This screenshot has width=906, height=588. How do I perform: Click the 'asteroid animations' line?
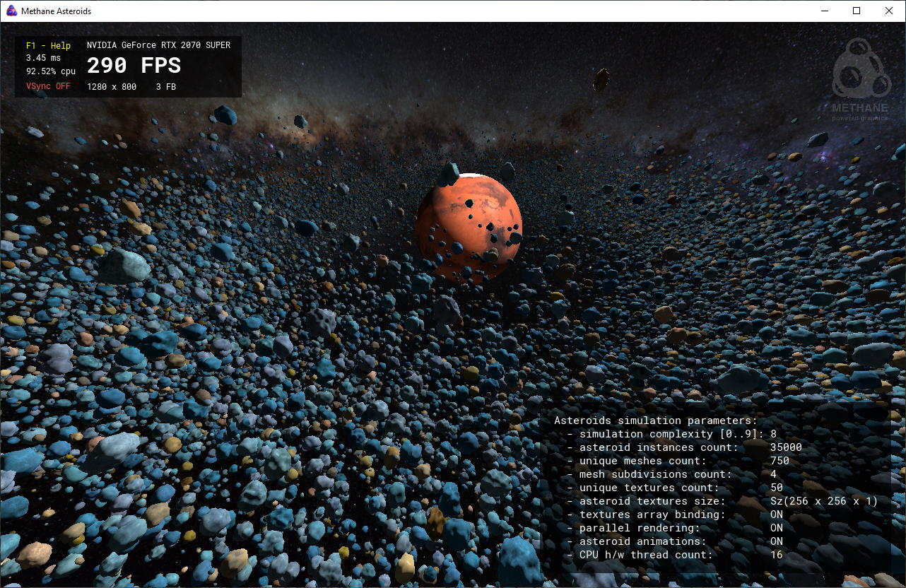675,541
